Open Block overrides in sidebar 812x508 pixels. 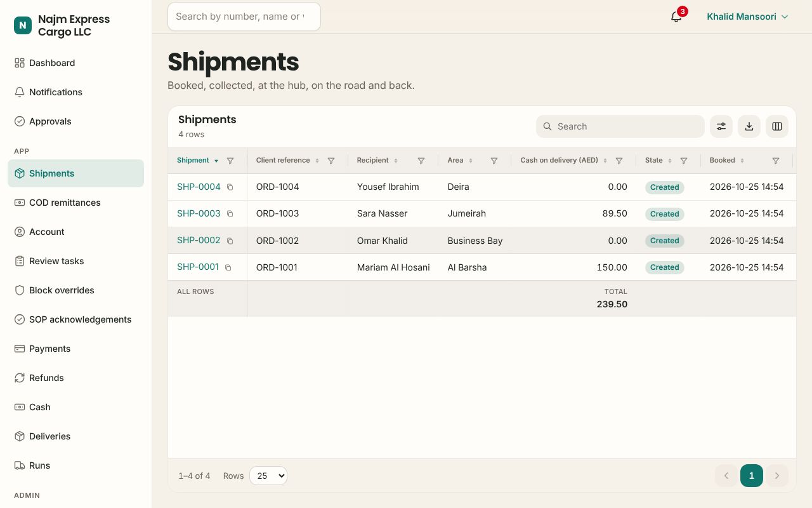pyautogui.click(x=75, y=290)
